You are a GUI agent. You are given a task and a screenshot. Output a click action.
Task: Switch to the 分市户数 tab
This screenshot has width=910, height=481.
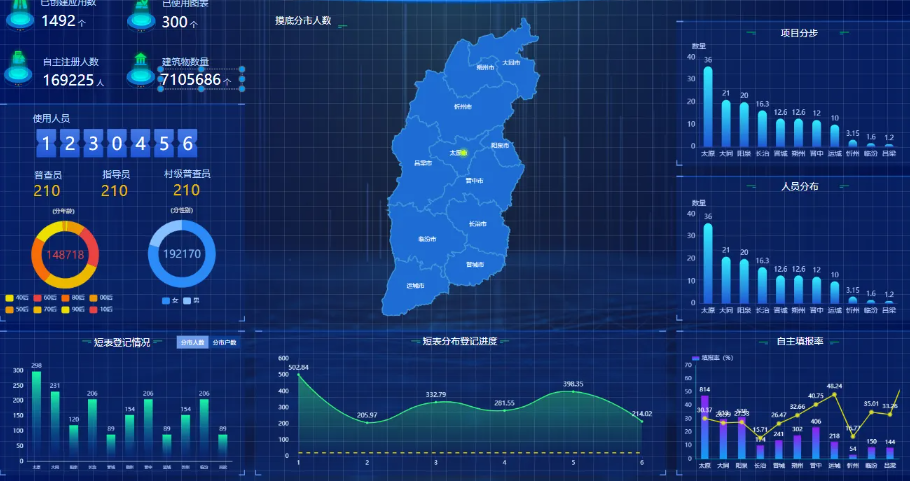(224, 342)
